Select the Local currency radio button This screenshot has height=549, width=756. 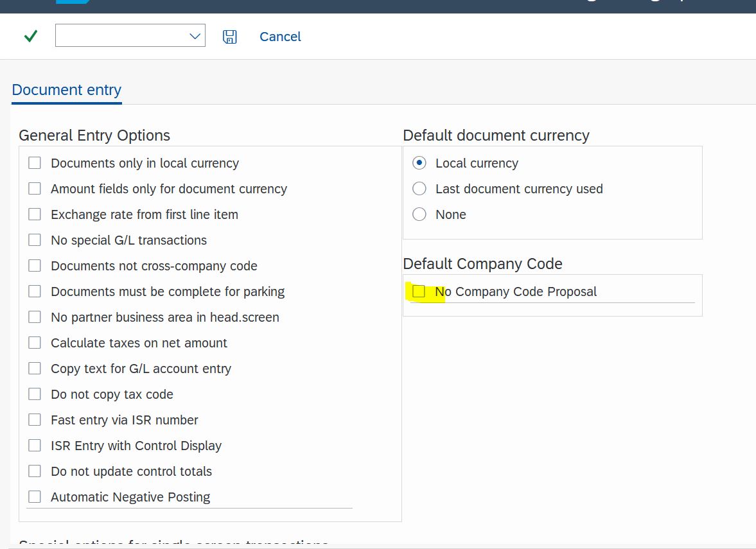(x=419, y=162)
